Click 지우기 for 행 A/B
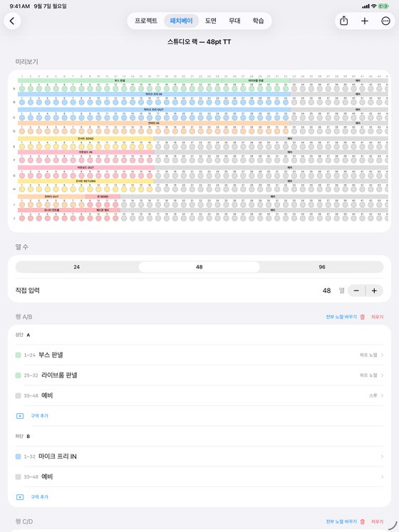The image size is (399, 532). [x=377, y=317]
